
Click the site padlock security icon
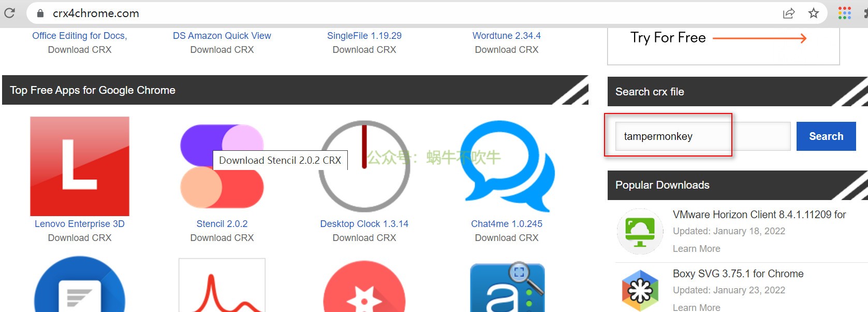point(40,13)
